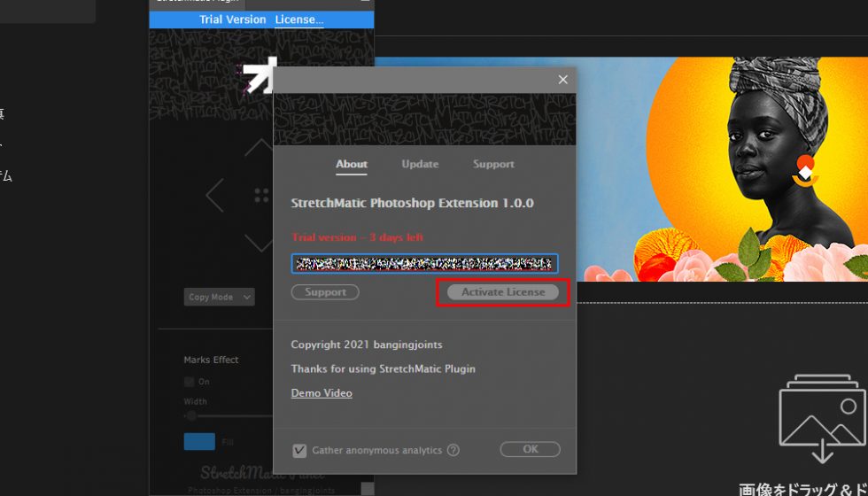The image size is (868, 496).
Task: Click the image drag-and-drop icon
Action: pos(822,418)
